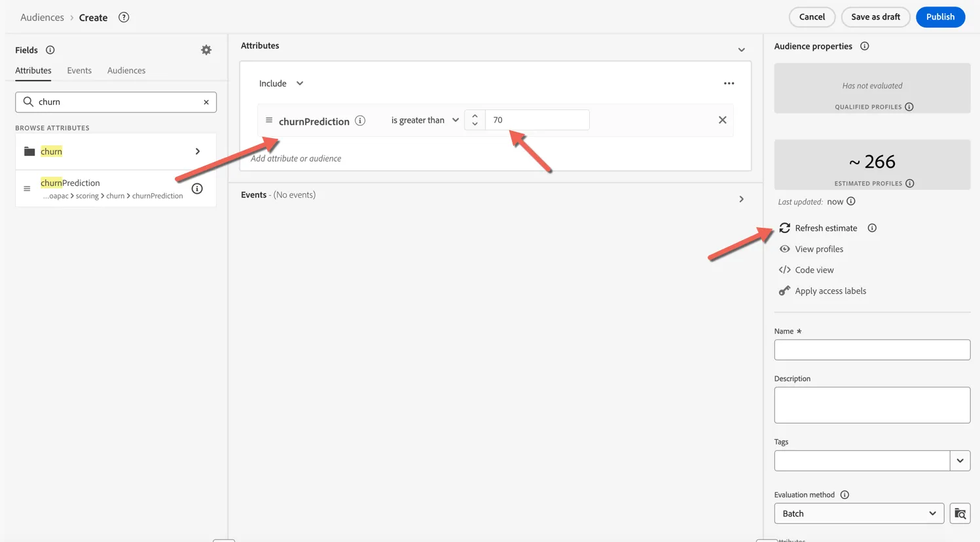
Task: Expand the churn folder
Action: [116, 152]
